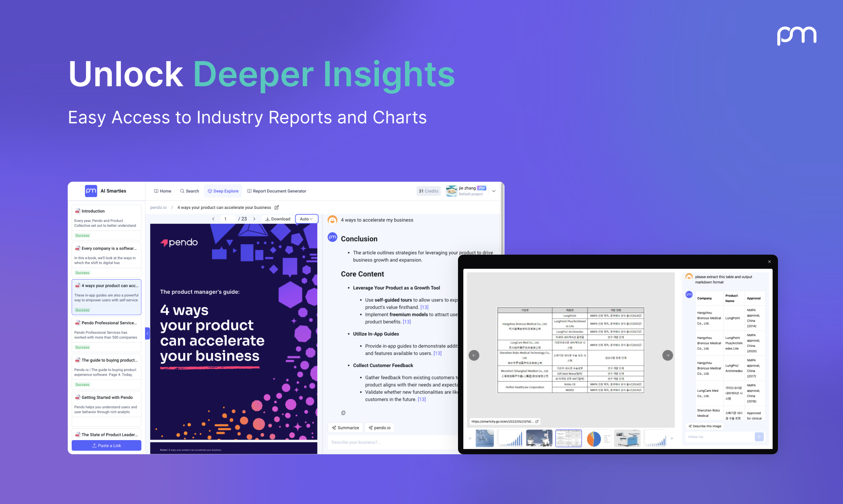Screen dimensions: 843x504
Task: Select the Introduction document card
Action: click(x=107, y=222)
